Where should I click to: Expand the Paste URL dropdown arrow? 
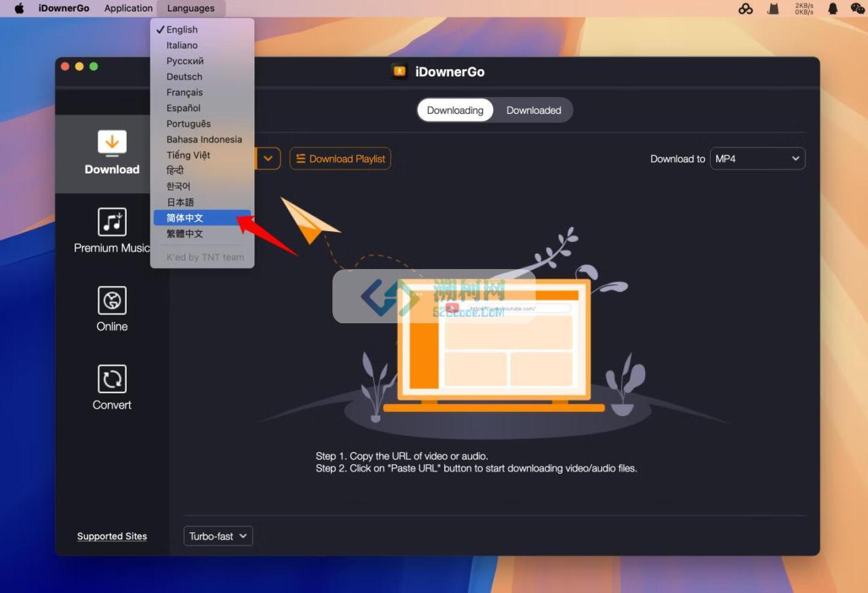pos(268,159)
